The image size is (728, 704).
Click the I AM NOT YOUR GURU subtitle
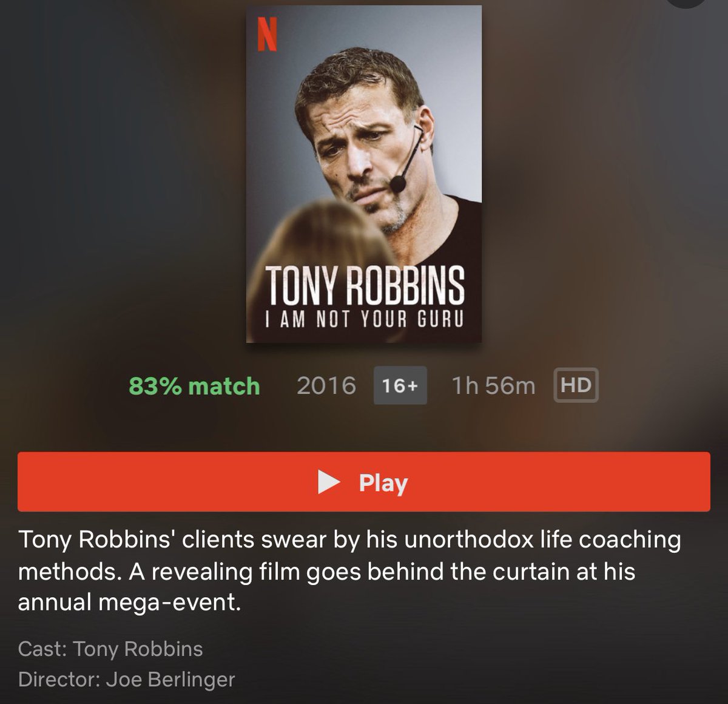click(x=364, y=320)
